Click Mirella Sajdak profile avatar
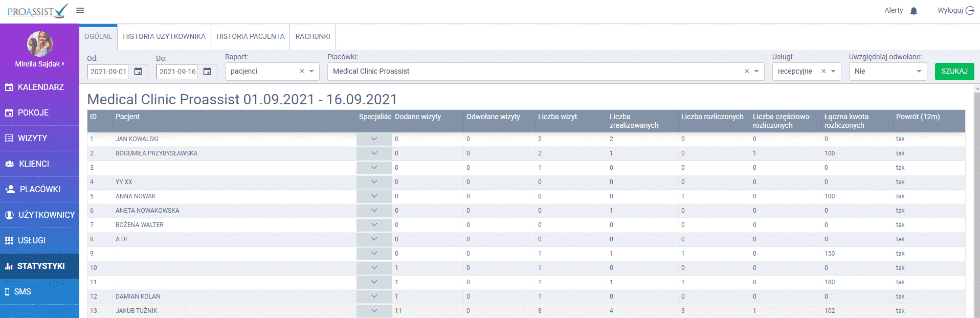Image resolution: width=980 pixels, height=318 pixels. tap(40, 43)
